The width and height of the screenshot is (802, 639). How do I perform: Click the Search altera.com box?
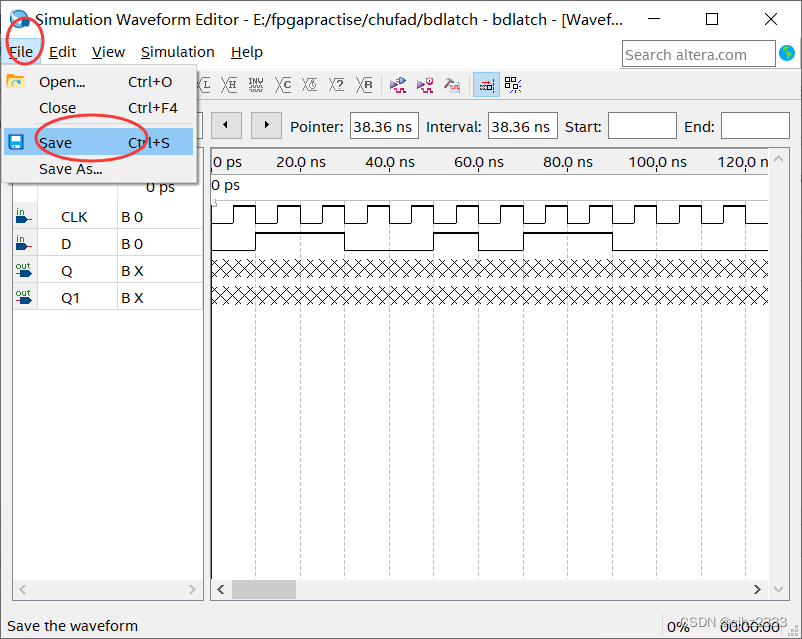[x=698, y=54]
